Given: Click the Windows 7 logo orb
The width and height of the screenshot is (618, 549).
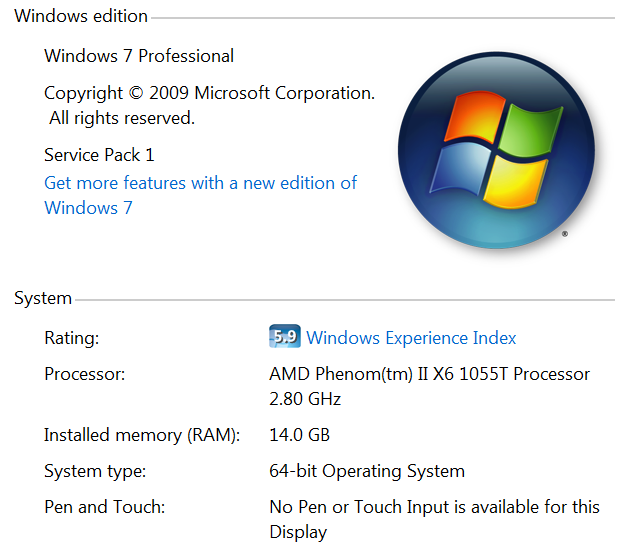Looking at the screenshot, I should (496, 150).
